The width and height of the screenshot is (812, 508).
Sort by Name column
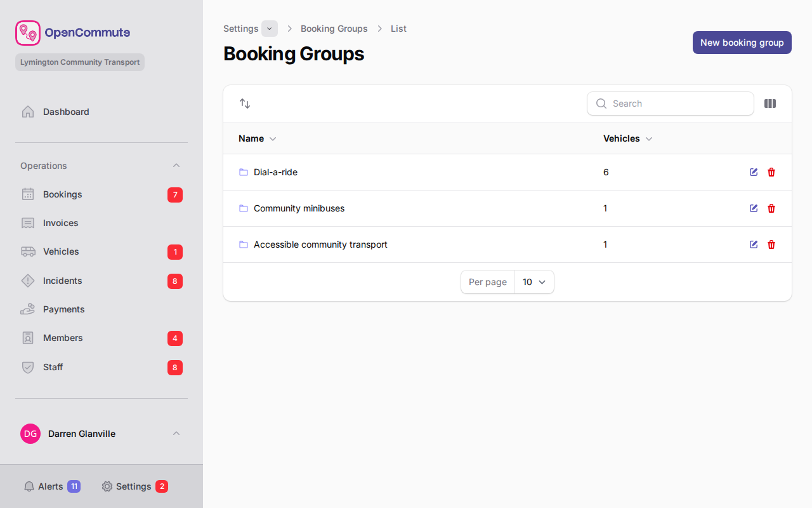coord(258,138)
